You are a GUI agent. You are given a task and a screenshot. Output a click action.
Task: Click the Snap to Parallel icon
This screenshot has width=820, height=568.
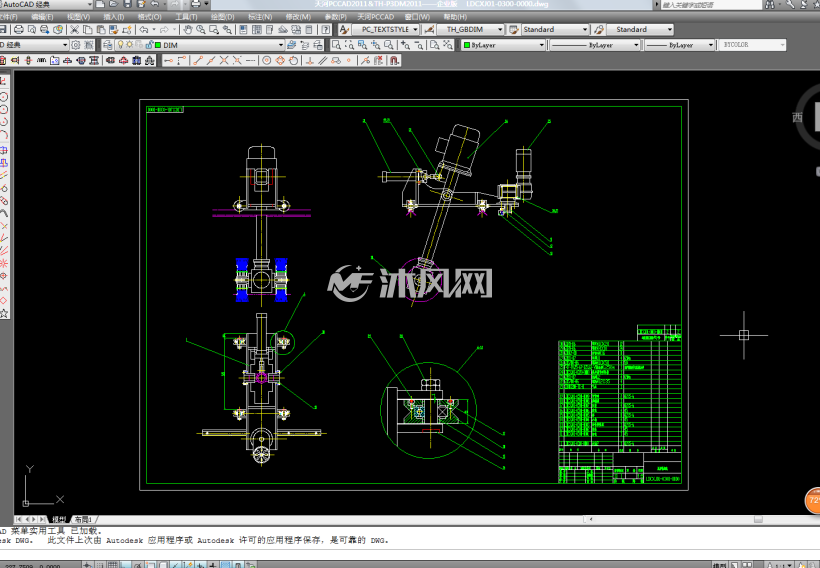click(323, 61)
